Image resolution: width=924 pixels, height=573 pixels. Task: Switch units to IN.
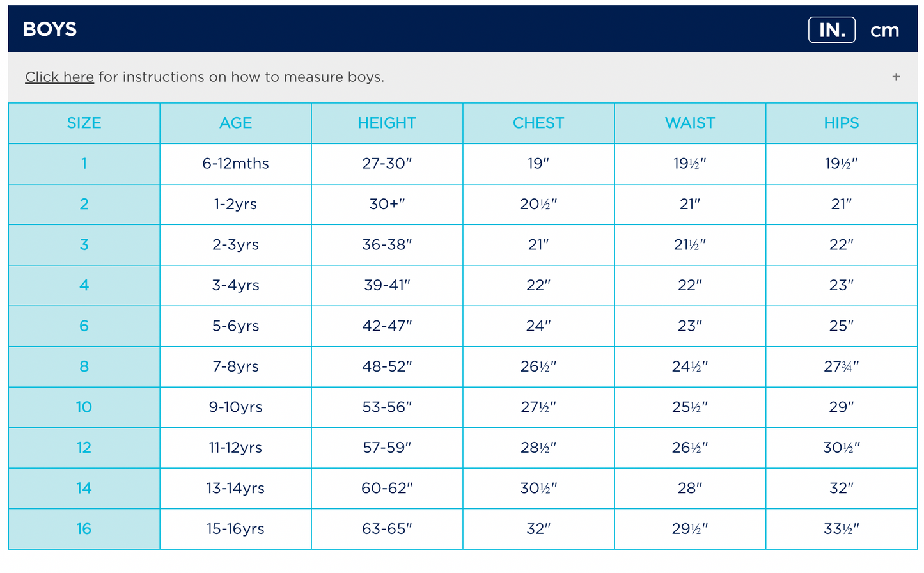831,30
